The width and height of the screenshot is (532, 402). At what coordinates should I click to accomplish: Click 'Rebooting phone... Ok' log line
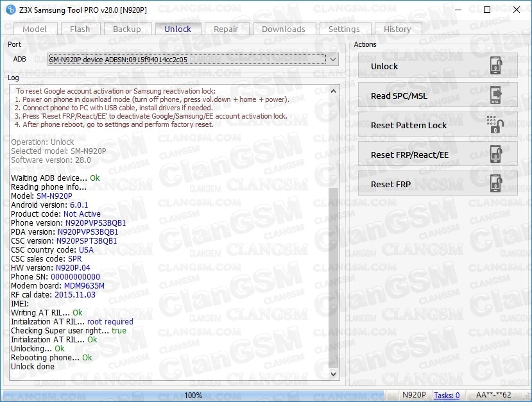[51, 358]
